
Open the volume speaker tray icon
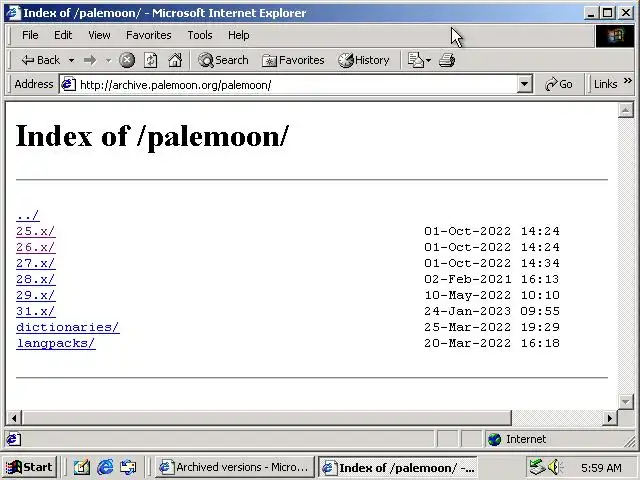[555, 467]
